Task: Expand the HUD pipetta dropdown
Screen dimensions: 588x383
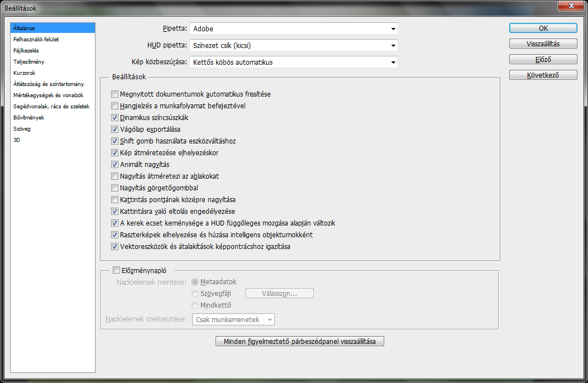Action: tap(294, 45)
